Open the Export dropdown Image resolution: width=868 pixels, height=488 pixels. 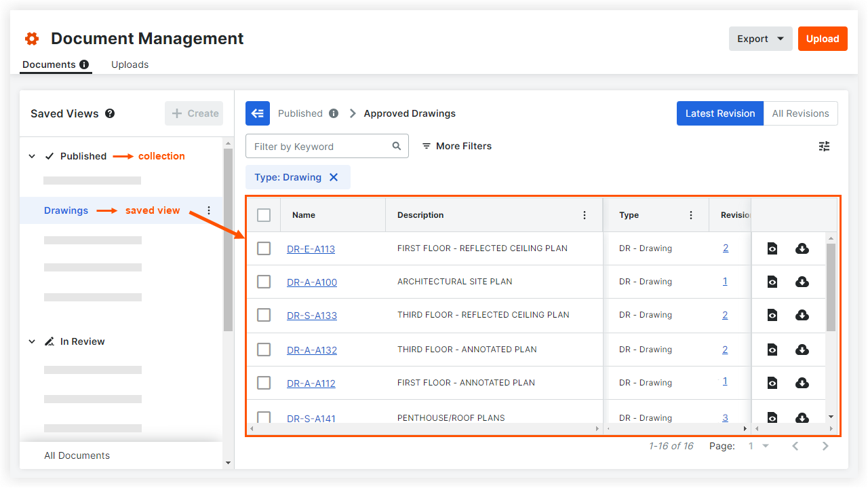[761, 39]
